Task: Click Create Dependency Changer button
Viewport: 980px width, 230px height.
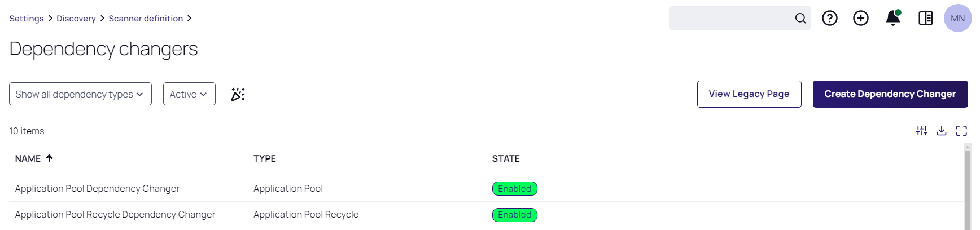Action: coord(890,94)
